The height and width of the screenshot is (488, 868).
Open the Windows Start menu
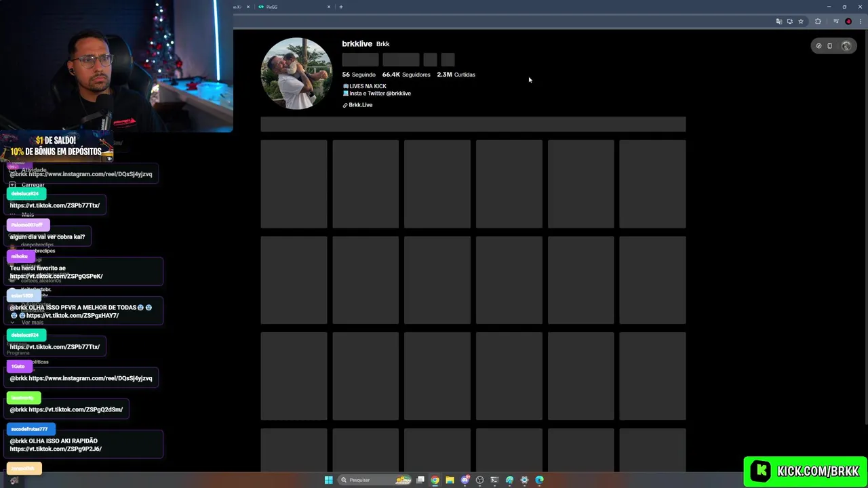328,480
